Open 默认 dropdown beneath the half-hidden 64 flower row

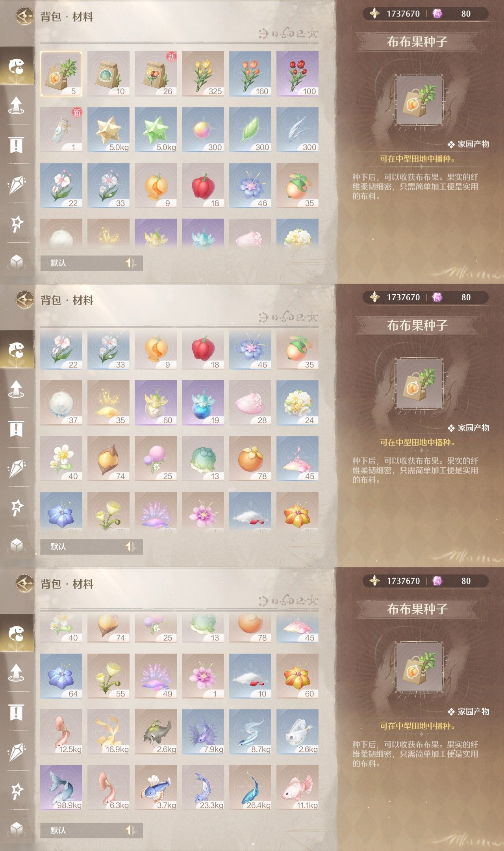pyautogui.click(x=80, y=546)
